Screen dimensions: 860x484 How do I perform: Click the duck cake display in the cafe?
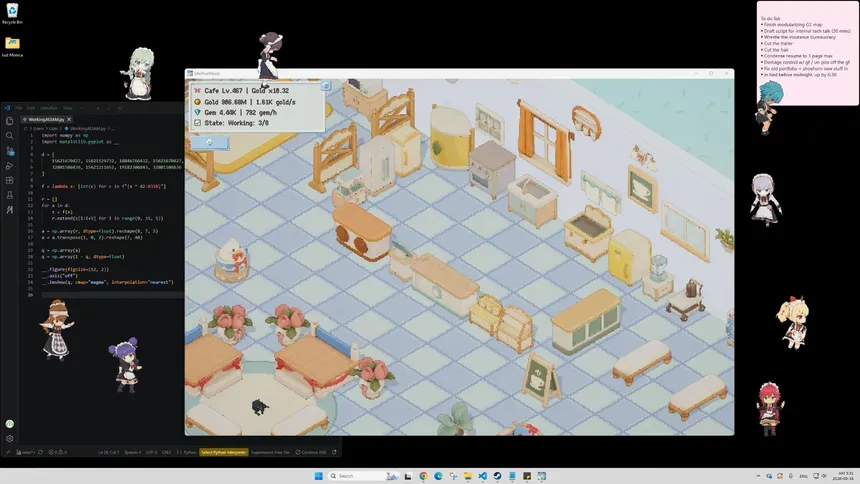231,260
